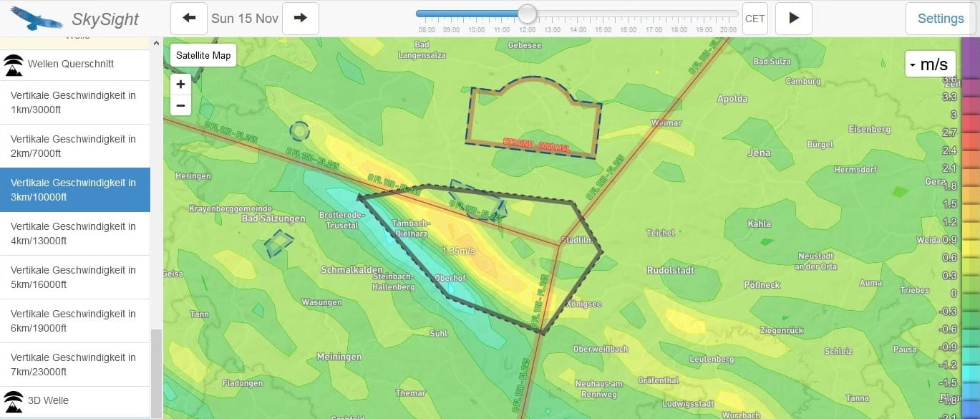Click the time slider handle
This screenshot has height=419, width=980.
coord(528,14)
